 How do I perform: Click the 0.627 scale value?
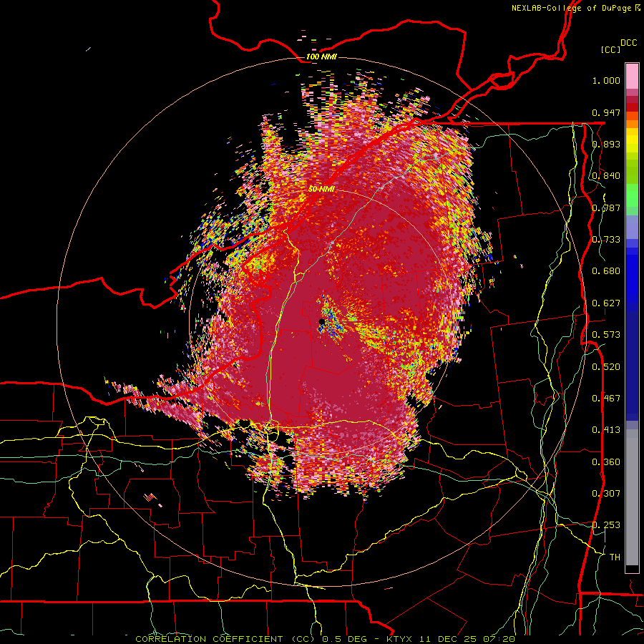pos(606,303)
